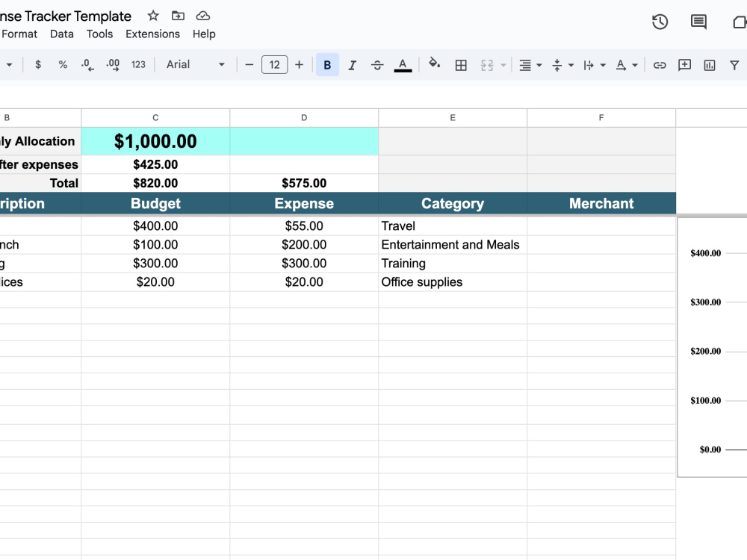Select the Office supplies cell

453,282
